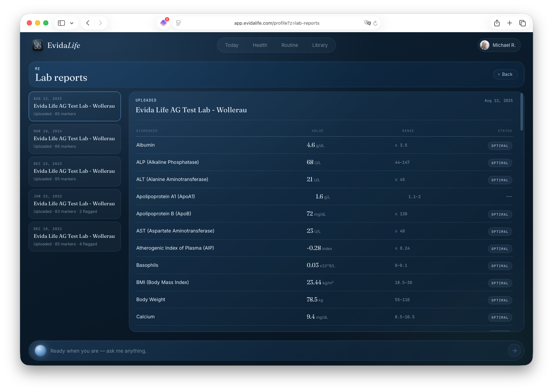Select the Routine tab
The width and height of the screenshot is (553, 392).
coord(290,45)
